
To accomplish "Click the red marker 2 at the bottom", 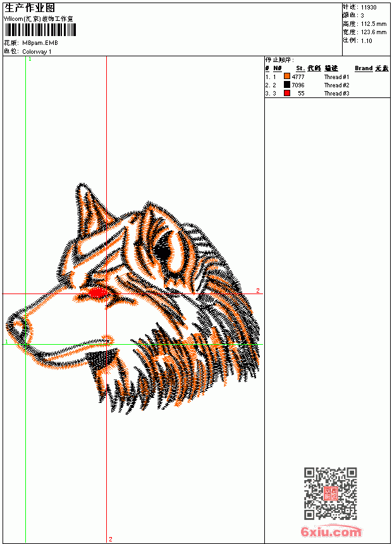I will pos(110,539).
